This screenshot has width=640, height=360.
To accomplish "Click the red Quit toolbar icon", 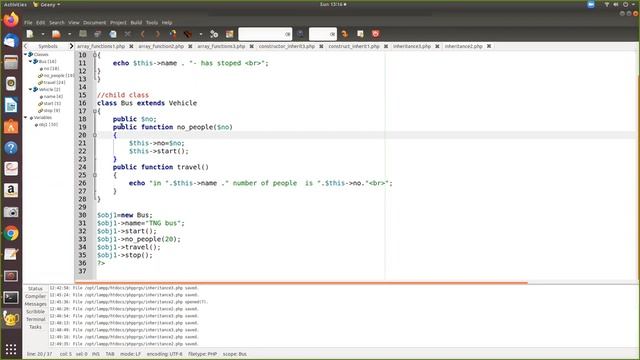I will coord(376,34).
